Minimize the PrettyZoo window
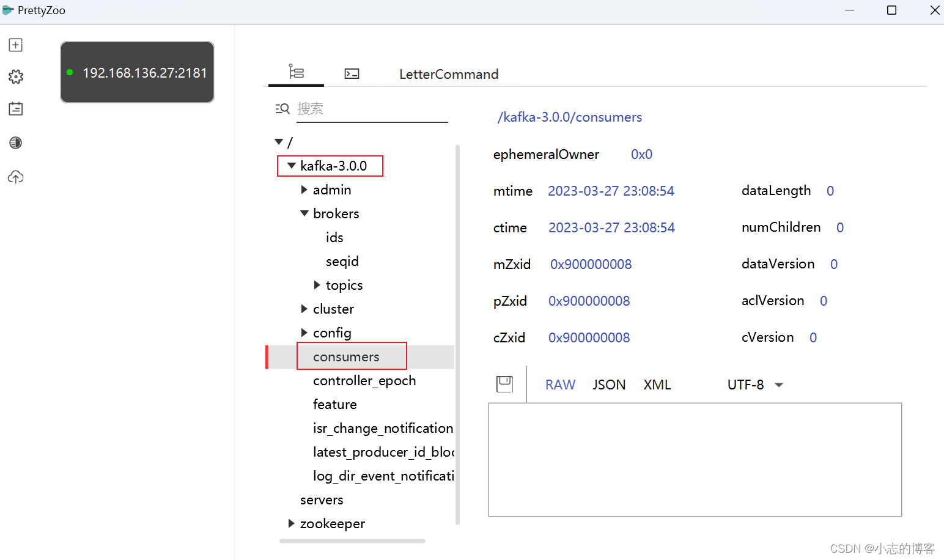 (x=849, y=10)
